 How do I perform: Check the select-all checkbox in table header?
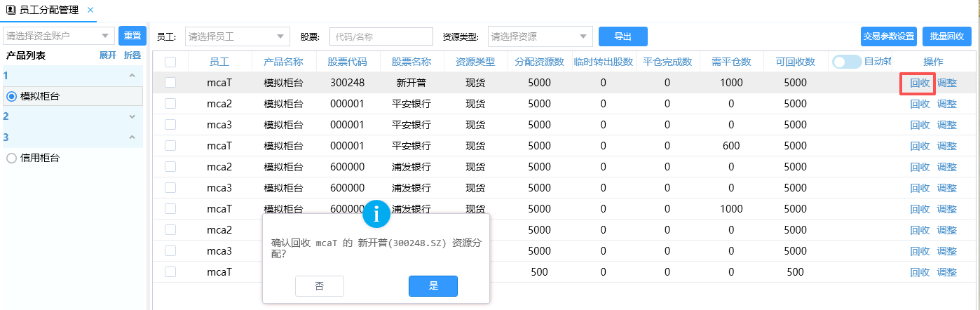point(170,62)
